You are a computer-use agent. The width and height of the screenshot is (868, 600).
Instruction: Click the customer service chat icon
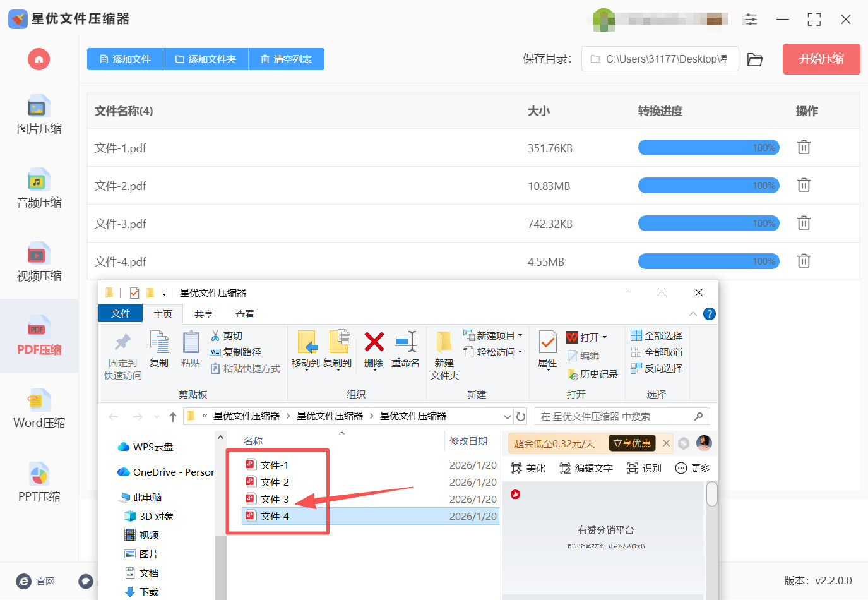[x=86, y=581]
